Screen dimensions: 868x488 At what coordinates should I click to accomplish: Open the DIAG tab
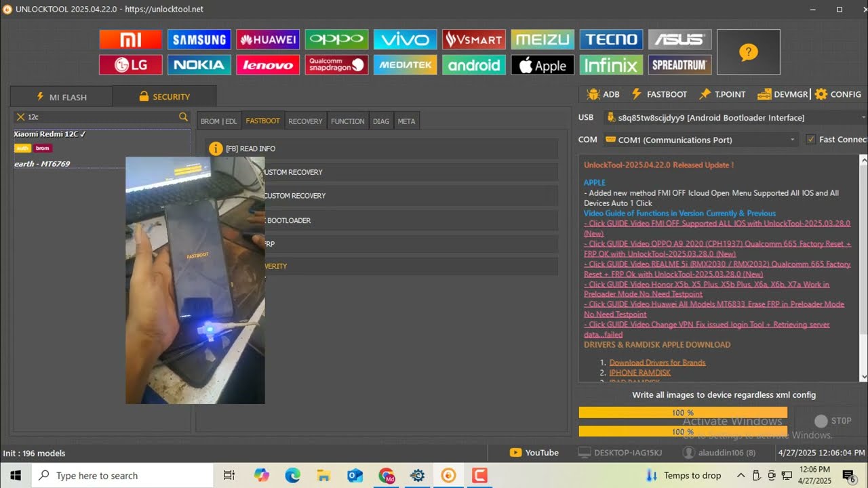(x=381, y=121)
